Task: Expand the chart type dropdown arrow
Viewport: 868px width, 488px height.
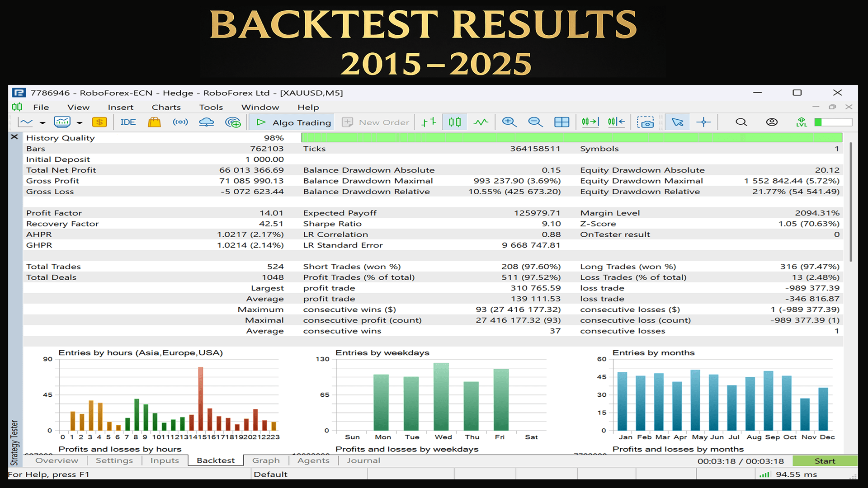Action: [42, 122]
